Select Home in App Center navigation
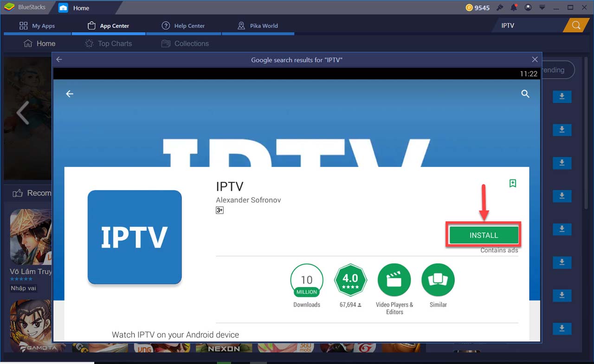 coord(39,44)
